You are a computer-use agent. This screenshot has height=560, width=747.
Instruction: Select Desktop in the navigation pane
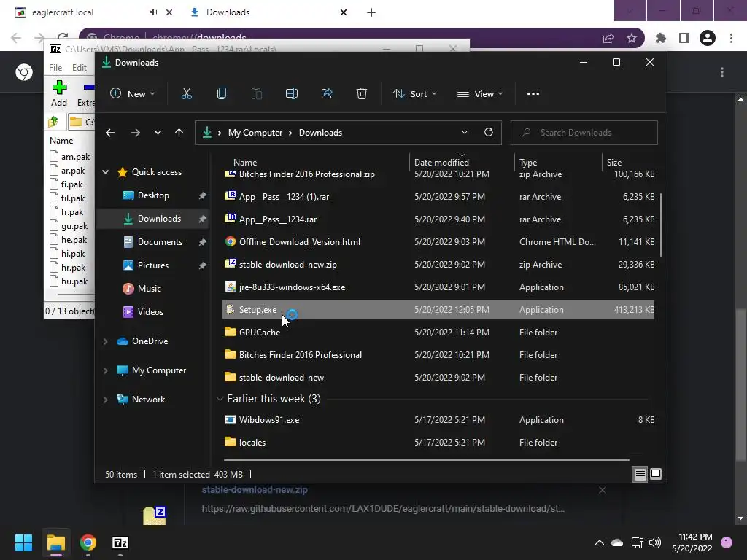(x=153, y=195)
